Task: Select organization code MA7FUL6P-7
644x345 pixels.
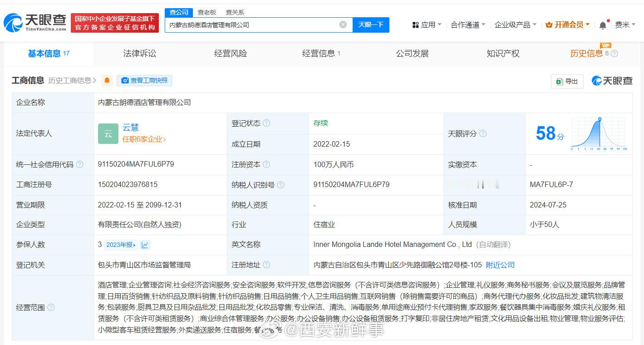Action: pos(551,184)
